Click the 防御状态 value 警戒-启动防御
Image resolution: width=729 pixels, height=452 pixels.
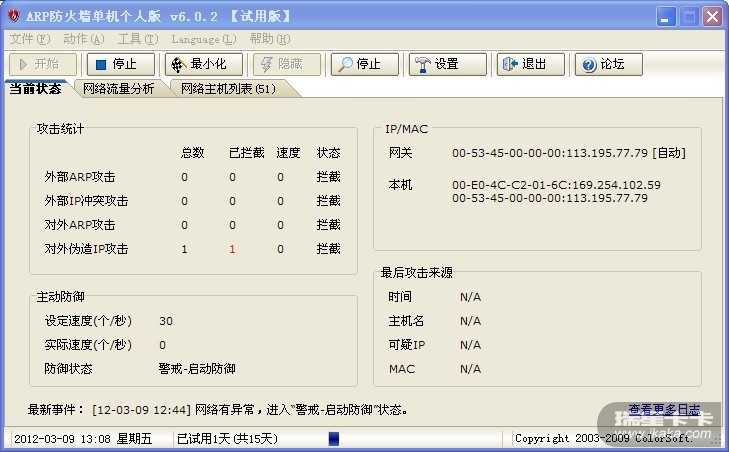point(197,369)
